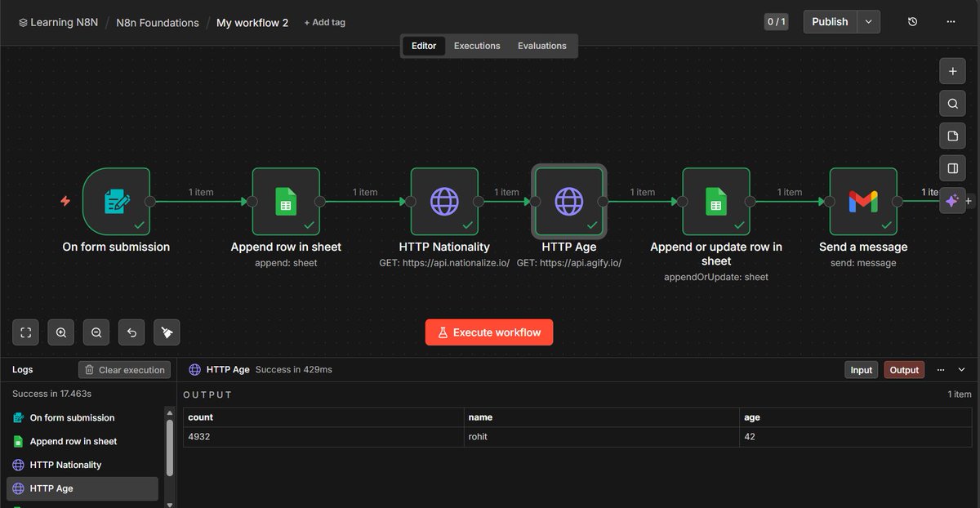The width and height of the screenshot is (980, 508).
Task: Click the appendOrUpdate: sheet subtitle
Action: pos(715,277)
